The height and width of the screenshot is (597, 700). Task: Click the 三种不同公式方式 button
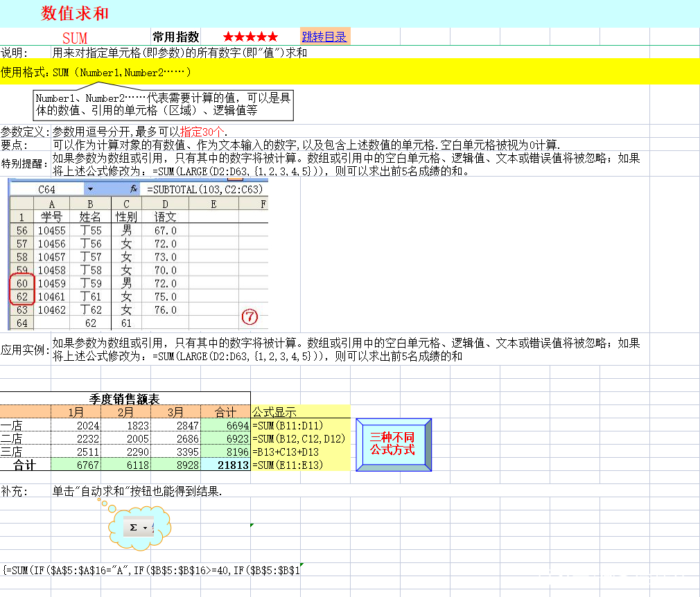point(393,445)
